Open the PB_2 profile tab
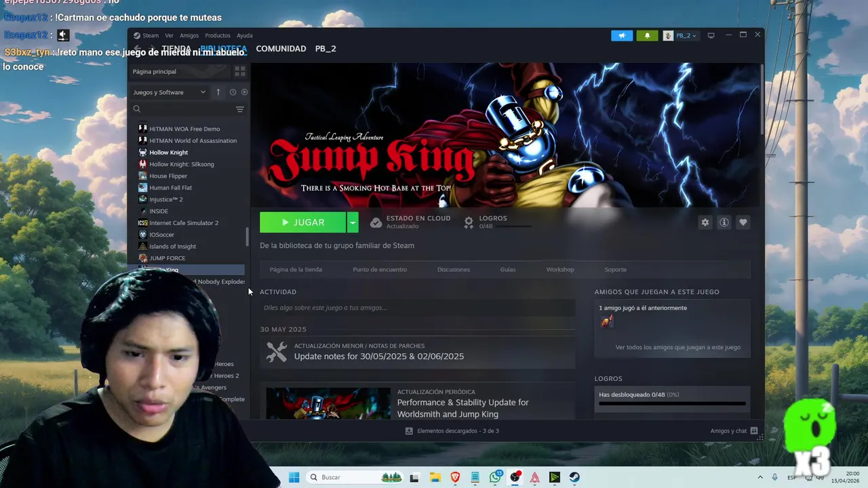This screenshot has width=868, height=488. click(x=325, y=49)
